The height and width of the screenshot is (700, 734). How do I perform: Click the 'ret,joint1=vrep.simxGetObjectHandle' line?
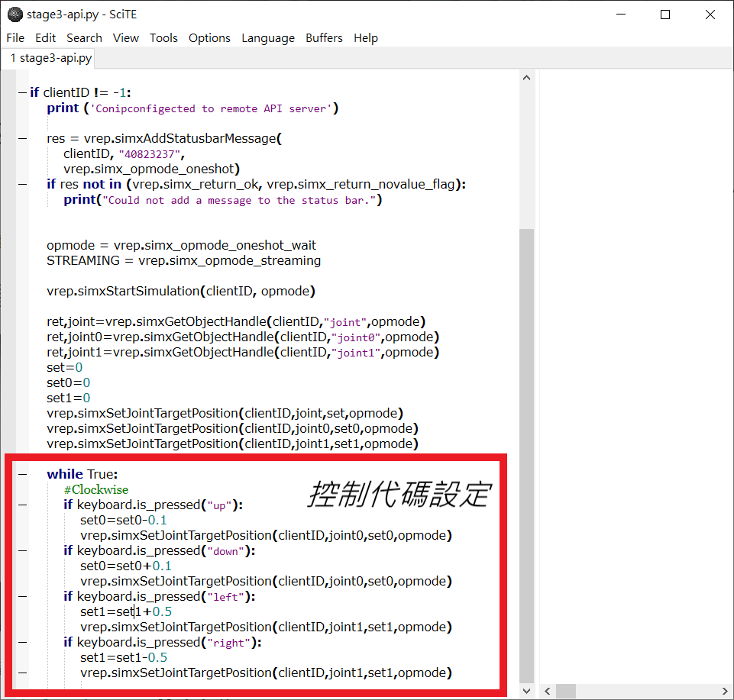point(243,353)
